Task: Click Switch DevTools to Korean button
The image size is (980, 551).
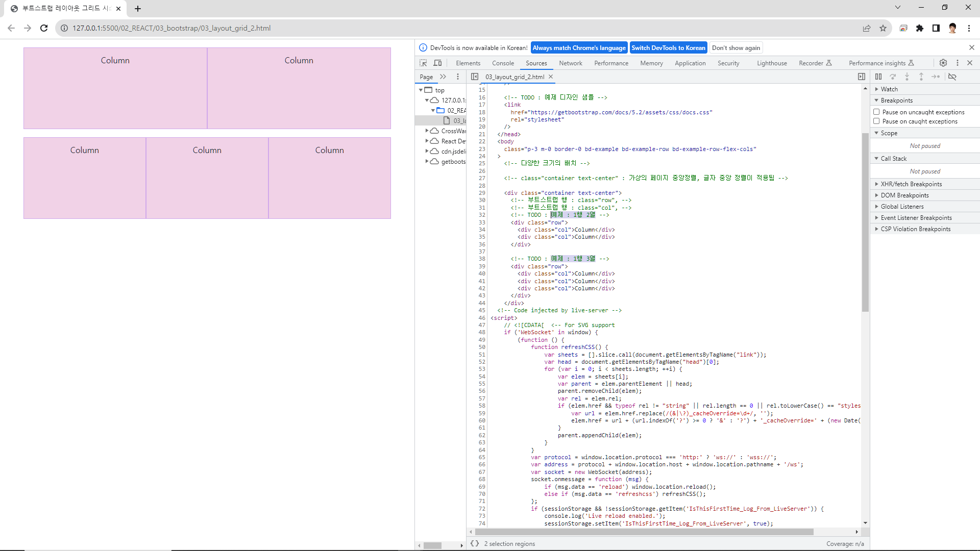Action: (x=668, y=47)
